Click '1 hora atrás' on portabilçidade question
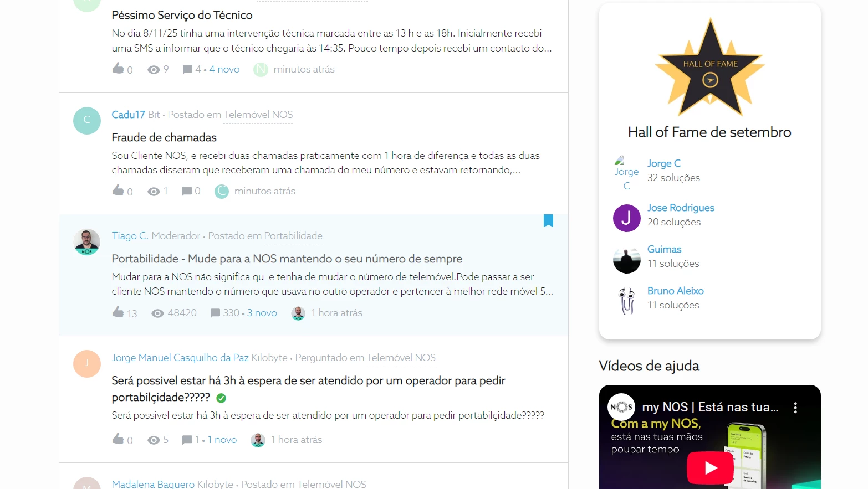Viewport: 868px width, 489px height. (297, 440)
